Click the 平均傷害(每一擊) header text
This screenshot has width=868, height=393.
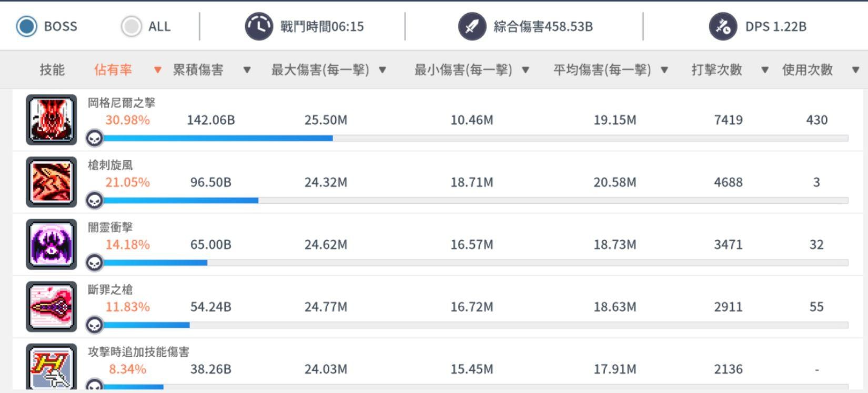[x=602, y=70]
